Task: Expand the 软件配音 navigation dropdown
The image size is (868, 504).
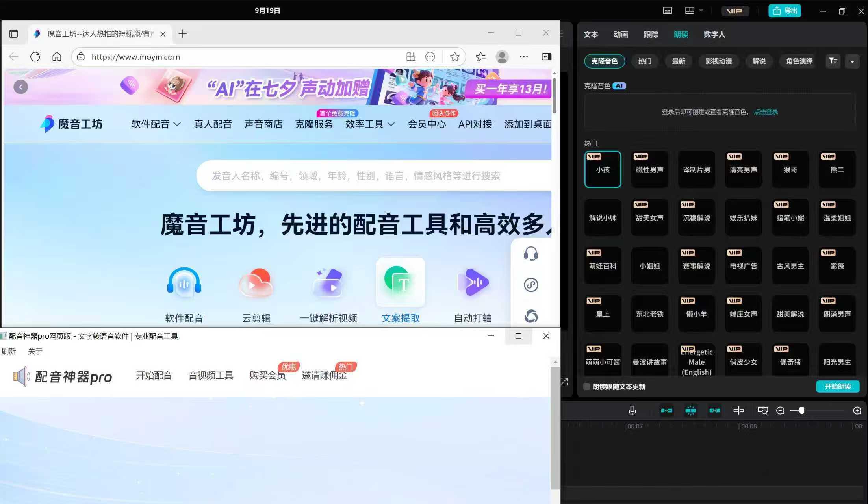Action: coord(155,124)
